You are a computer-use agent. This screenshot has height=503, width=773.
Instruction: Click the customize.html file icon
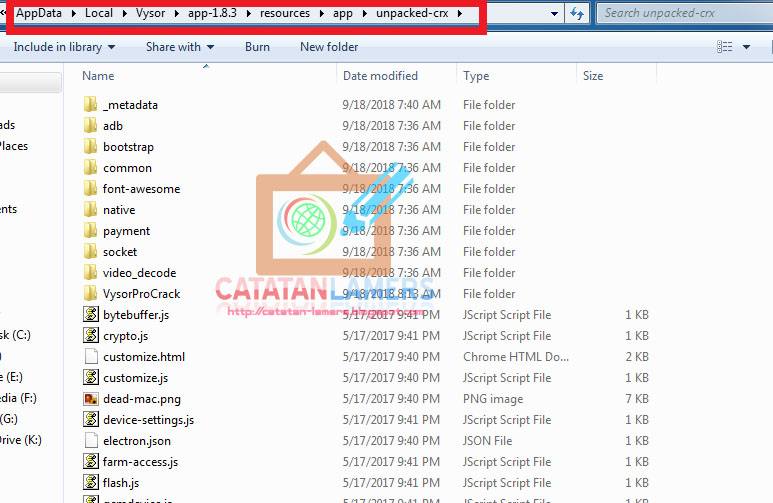coord(91,356)
